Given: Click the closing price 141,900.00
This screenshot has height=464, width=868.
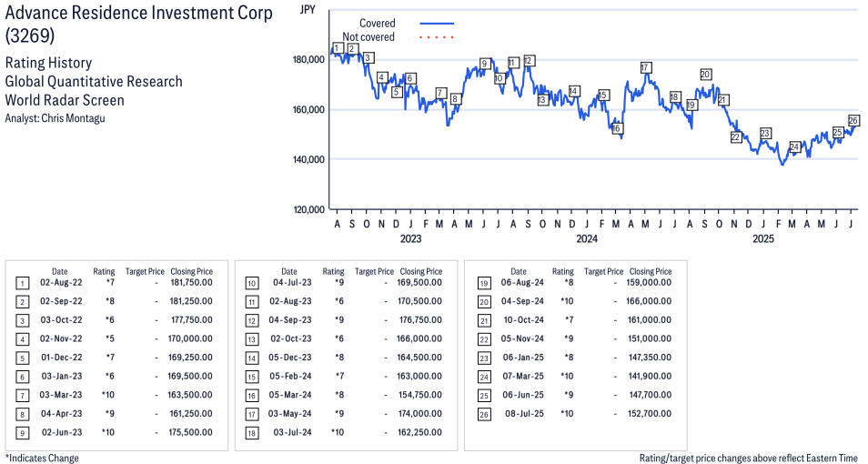Looking at the screenshot, I should (650, 376).
